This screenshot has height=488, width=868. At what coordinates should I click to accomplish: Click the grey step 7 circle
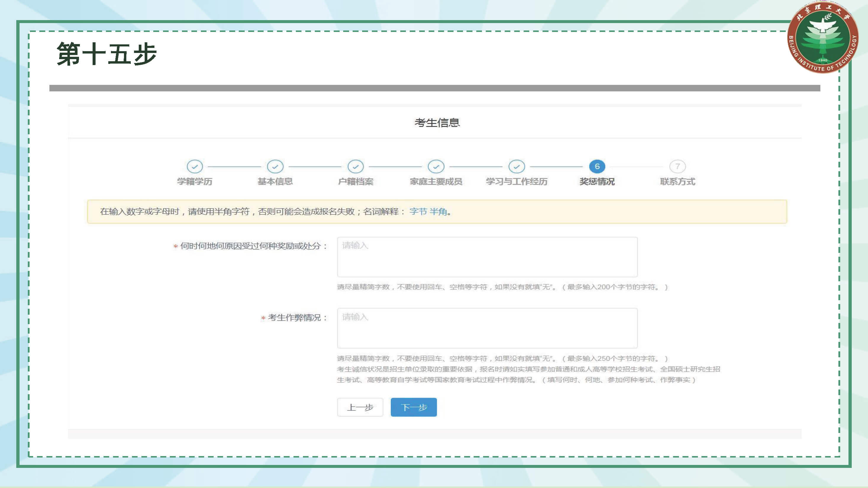[677, 167]
